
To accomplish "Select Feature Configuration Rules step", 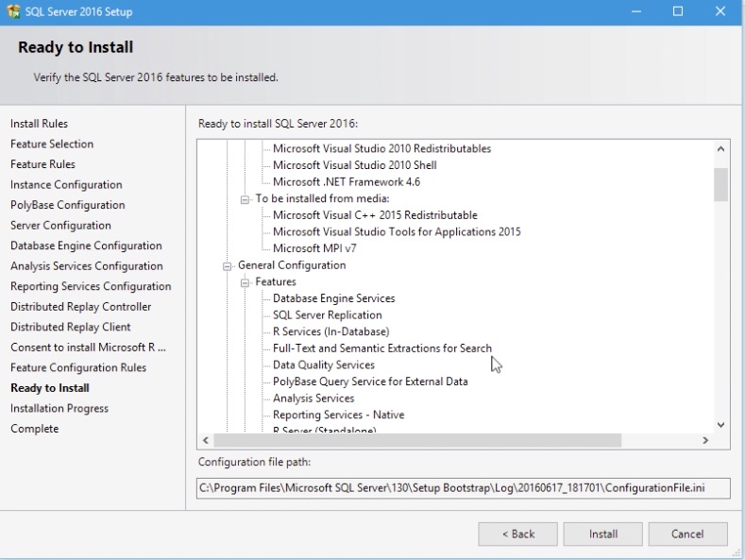I will (78, 368).
